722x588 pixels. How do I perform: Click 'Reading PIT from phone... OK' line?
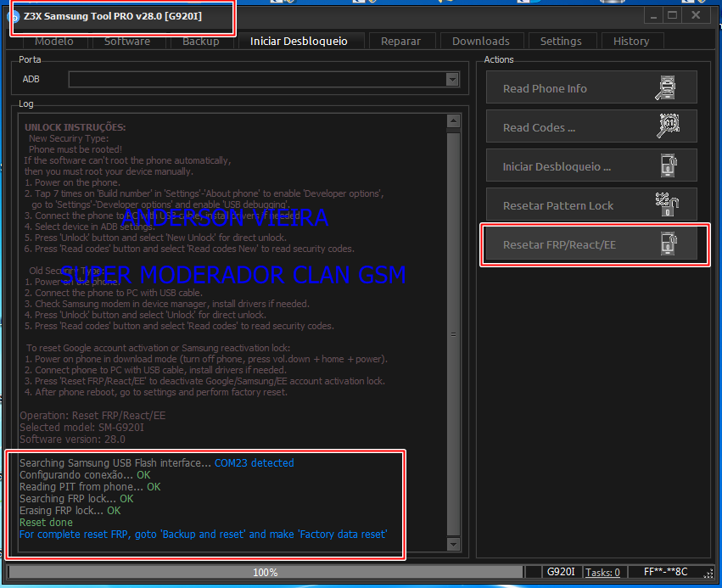click(x=90, y=487)
